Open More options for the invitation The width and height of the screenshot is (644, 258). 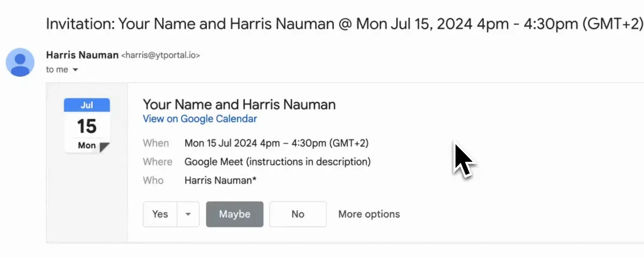coord(369,214)
